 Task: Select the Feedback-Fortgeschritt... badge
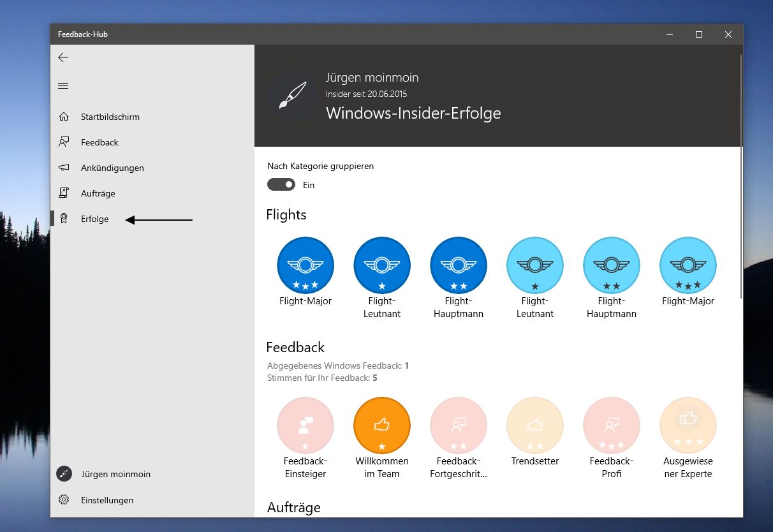459,425
